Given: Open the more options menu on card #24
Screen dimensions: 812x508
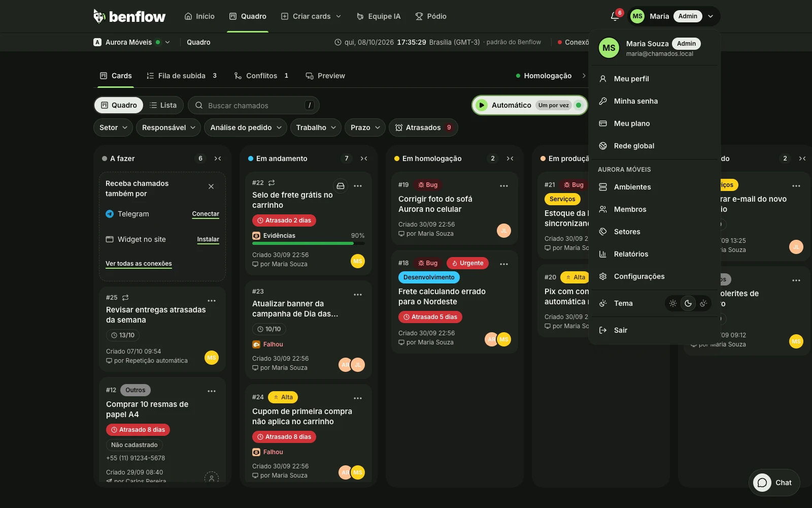Looking at the screenshot, I should coord(358,398).
